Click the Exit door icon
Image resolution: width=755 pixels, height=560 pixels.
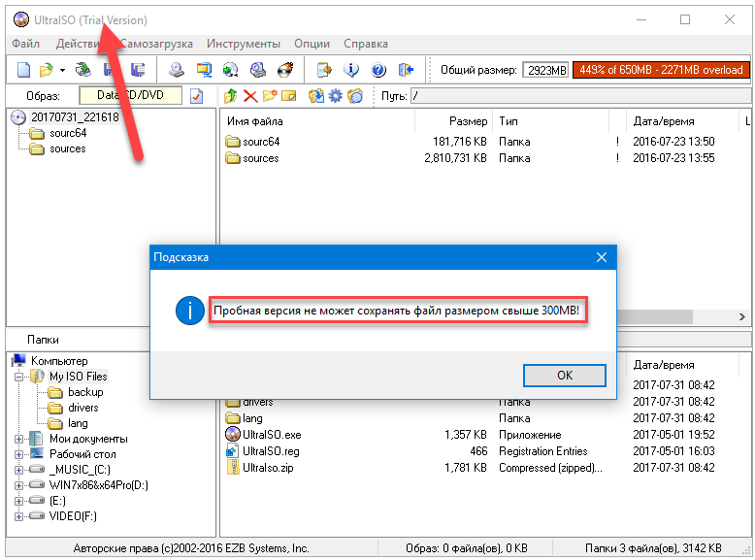406,70
